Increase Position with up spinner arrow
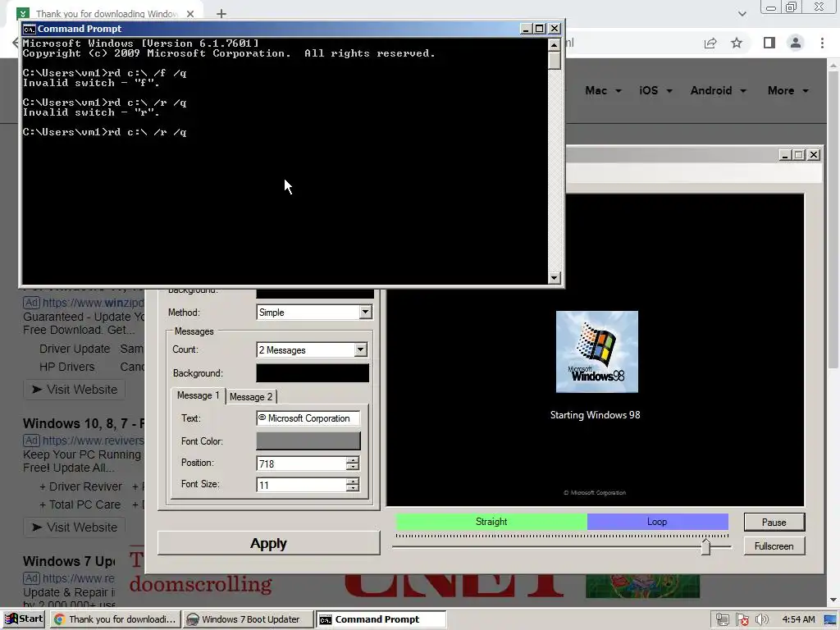The width and height of the screenshot is (840, 630). (352, 459)
